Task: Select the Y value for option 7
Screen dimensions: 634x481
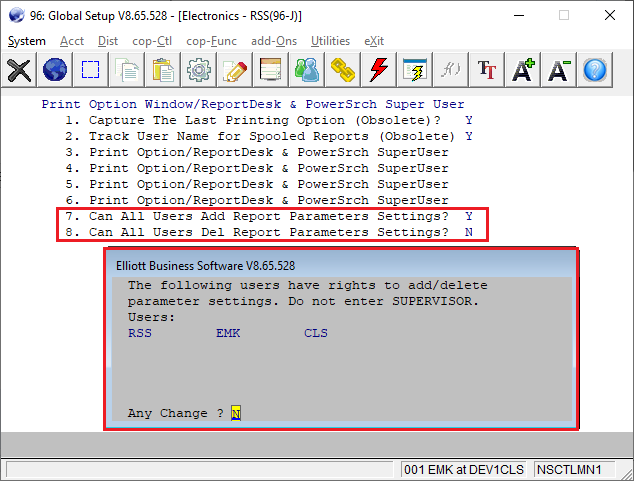Action: tap(469, 216)
